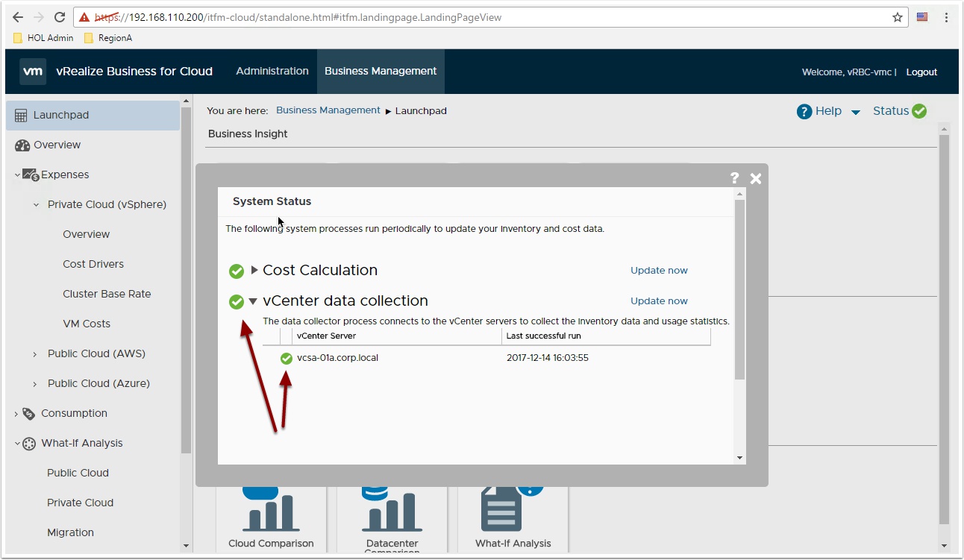Collapse the Expenses tree node
Image resolution: width=964 pixels, height=560 pixels.
point(17,175)
